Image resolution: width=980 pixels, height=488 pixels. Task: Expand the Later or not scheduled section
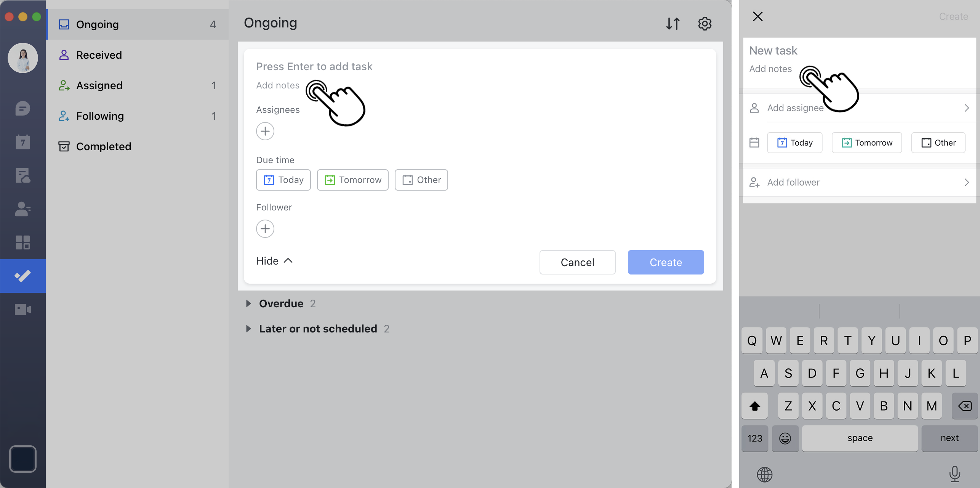tap(249, 329)
